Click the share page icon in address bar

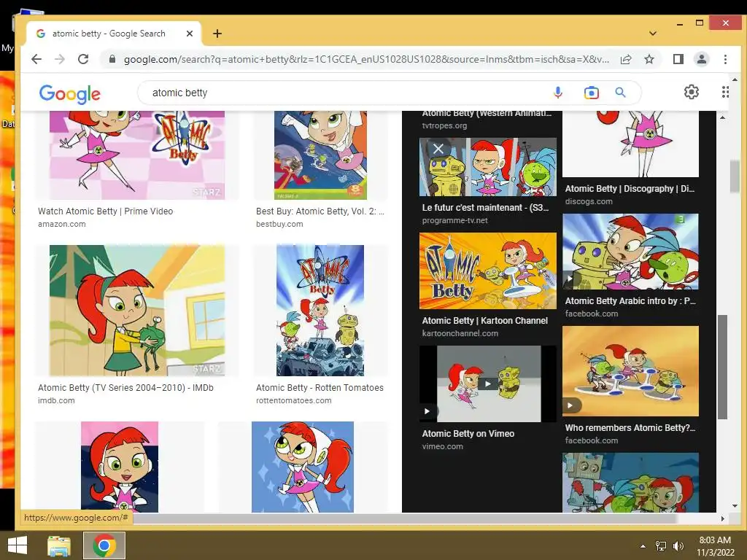pos(626,59)
